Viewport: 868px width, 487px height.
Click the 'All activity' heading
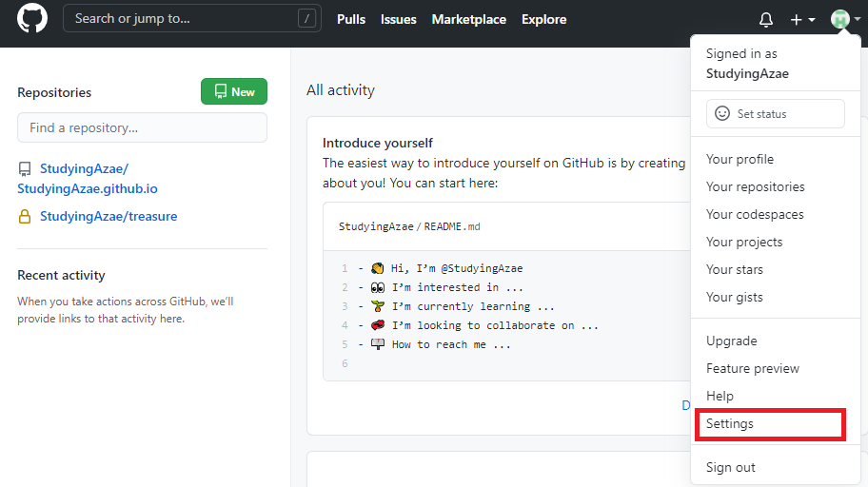tap(341, 90)
